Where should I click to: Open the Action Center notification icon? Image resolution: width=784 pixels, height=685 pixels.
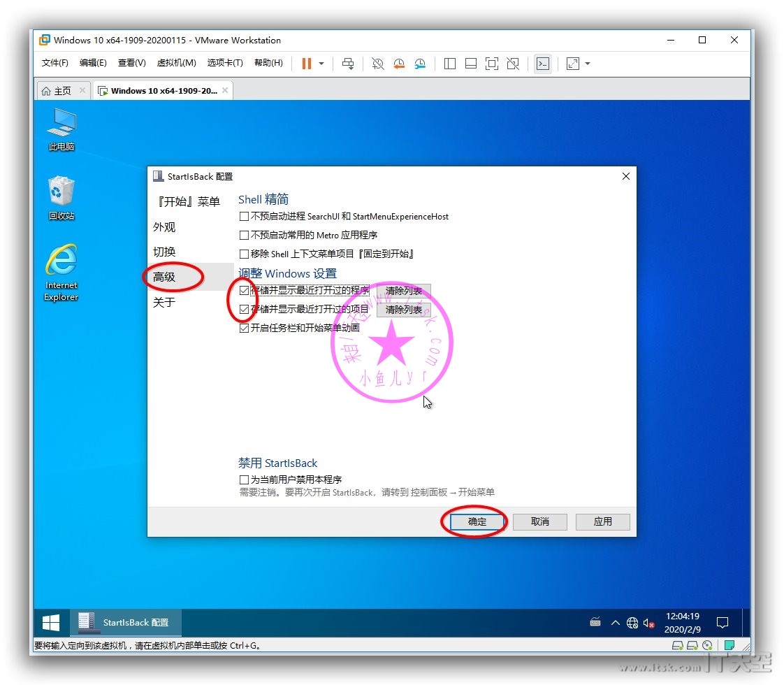(x=723, y=623)
